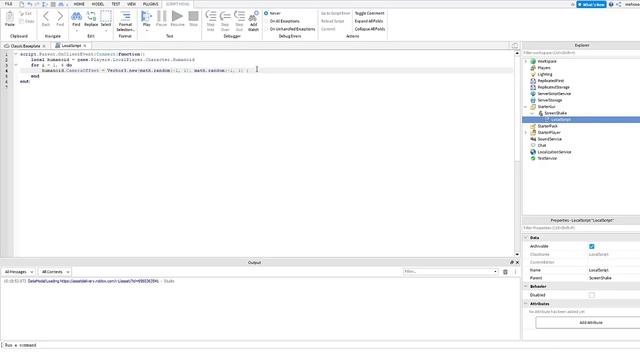Viewport: 640px width, 360px height.
Task: Select Lighting in the Explorer tree
Action: point(544,74)
